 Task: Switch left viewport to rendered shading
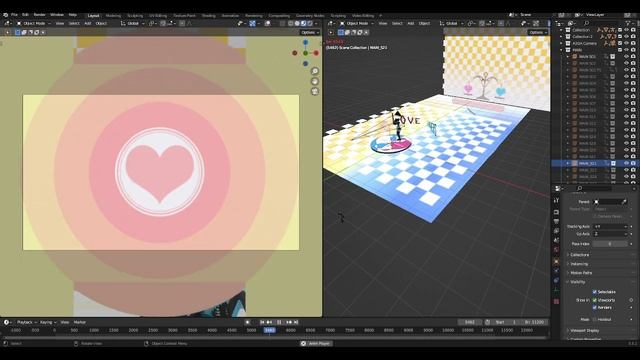coord(310,24)
